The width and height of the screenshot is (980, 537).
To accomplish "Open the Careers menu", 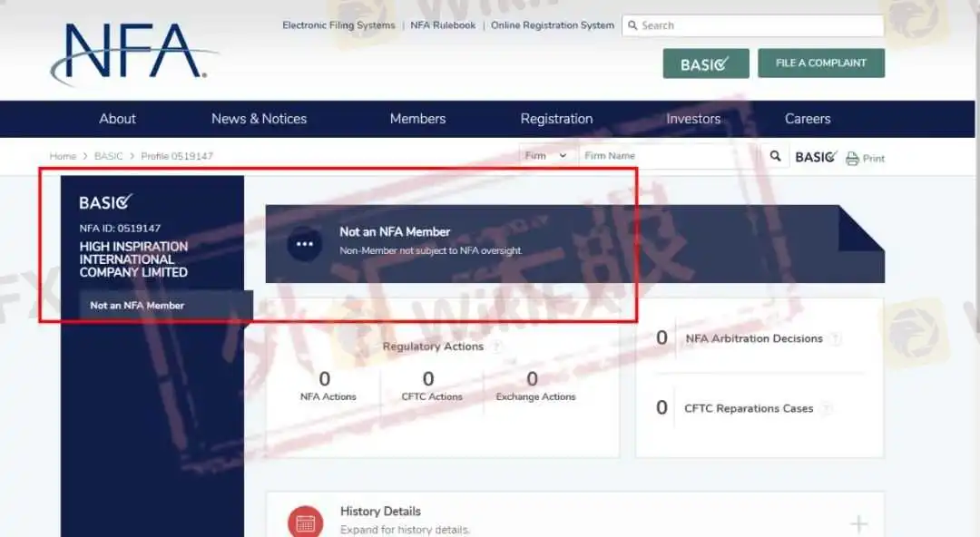I will pos(808,119).
